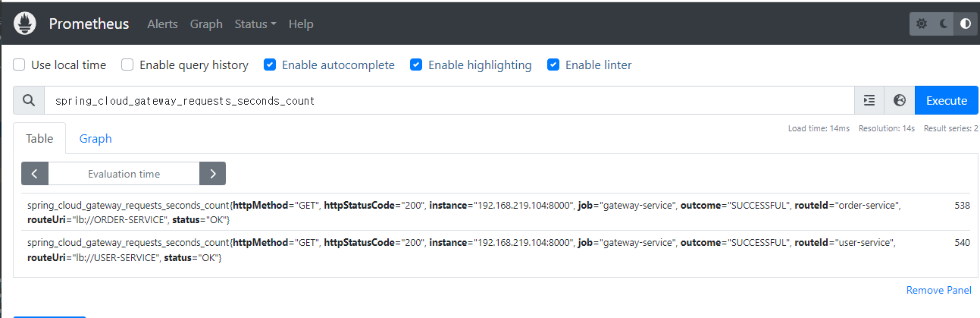Go to previous evaluation time arrow
The width and height of the screenshot is (980, 318).
35,174
